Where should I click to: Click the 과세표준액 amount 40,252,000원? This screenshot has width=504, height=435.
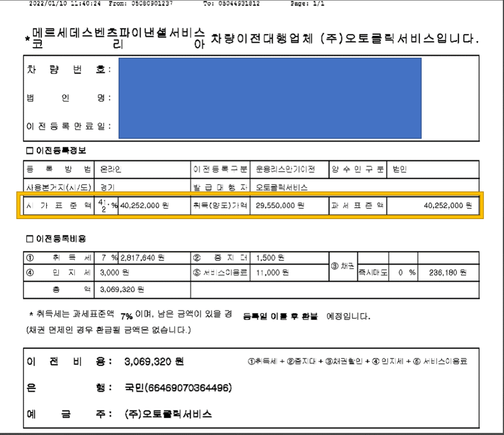(447, 205)
